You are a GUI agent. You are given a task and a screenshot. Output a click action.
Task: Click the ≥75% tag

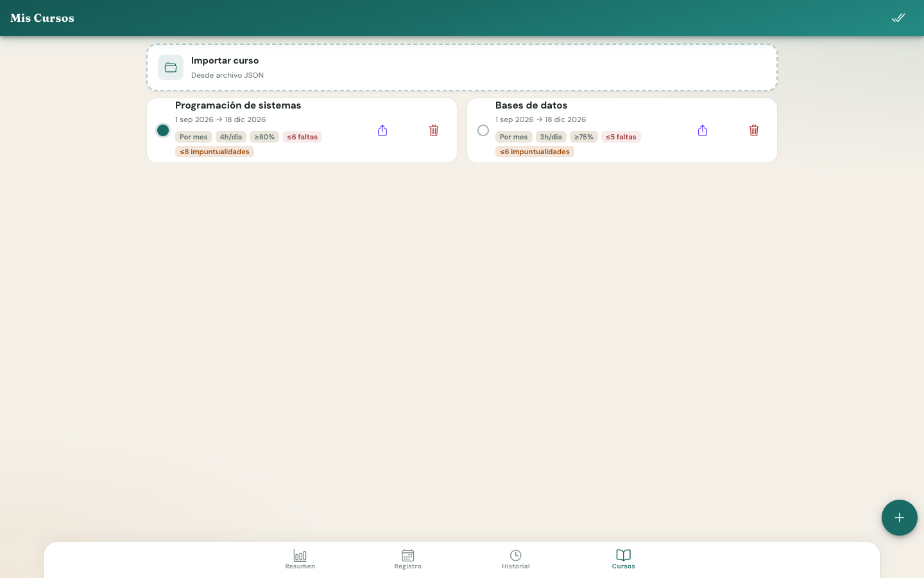tap(584, 137)
